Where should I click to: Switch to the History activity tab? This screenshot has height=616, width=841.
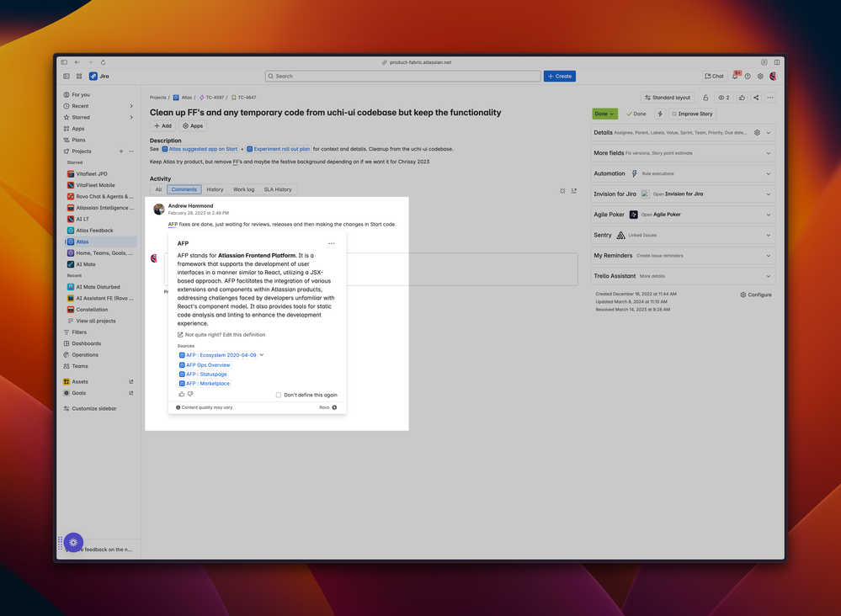(x=215, y=189)
